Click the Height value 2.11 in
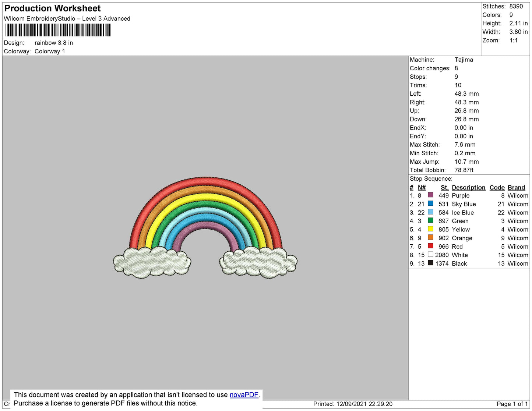 [x=518, y=23]
